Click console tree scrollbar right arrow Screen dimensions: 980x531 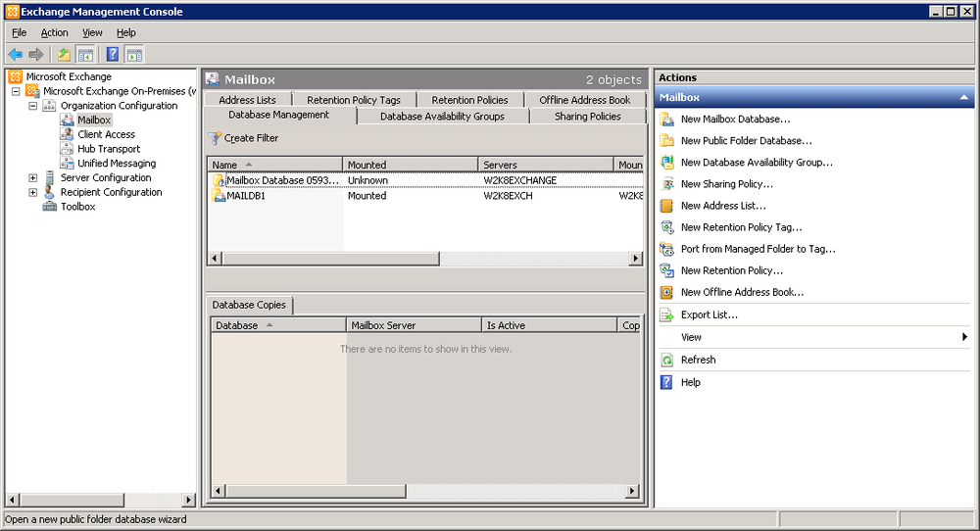click(189, 500)
